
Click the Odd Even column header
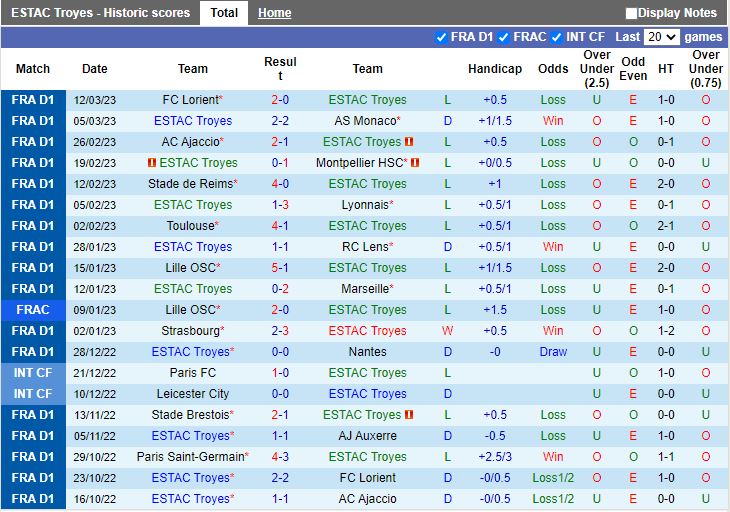[x=633, y=69]
